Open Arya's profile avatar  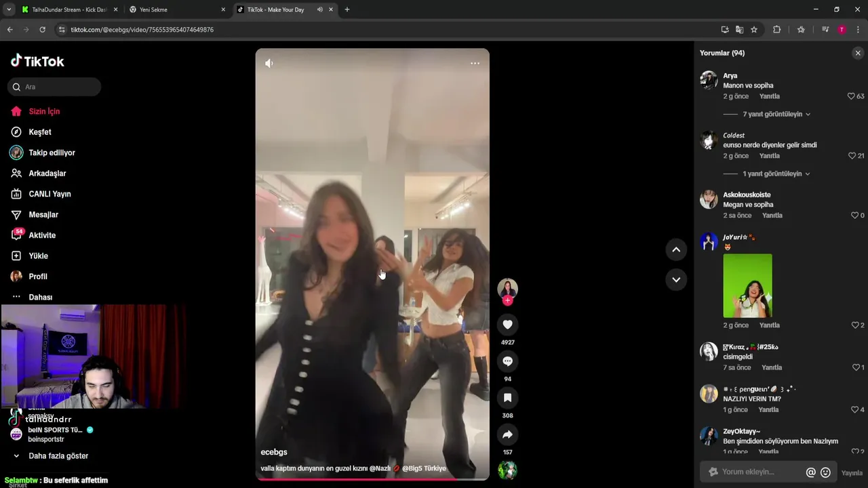click(709, 80)
